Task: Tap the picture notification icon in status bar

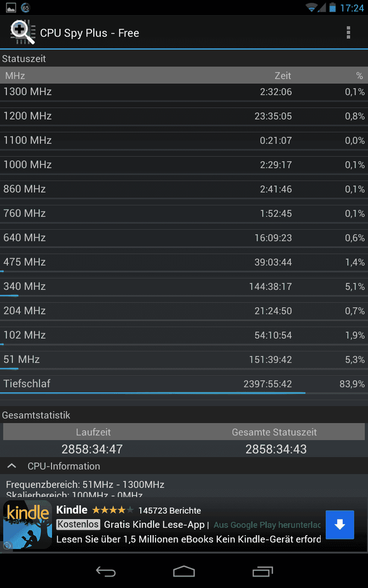Action: tap(11, 8)
